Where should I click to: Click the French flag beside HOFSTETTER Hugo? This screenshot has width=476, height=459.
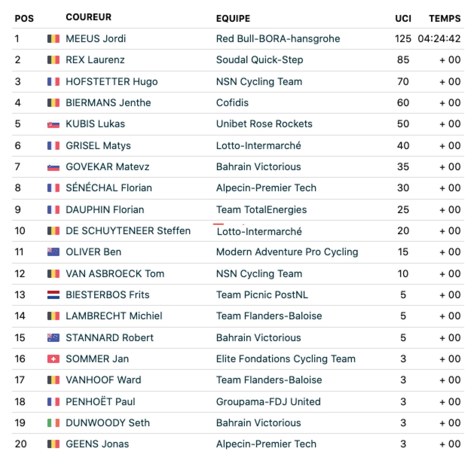[53, 82]
